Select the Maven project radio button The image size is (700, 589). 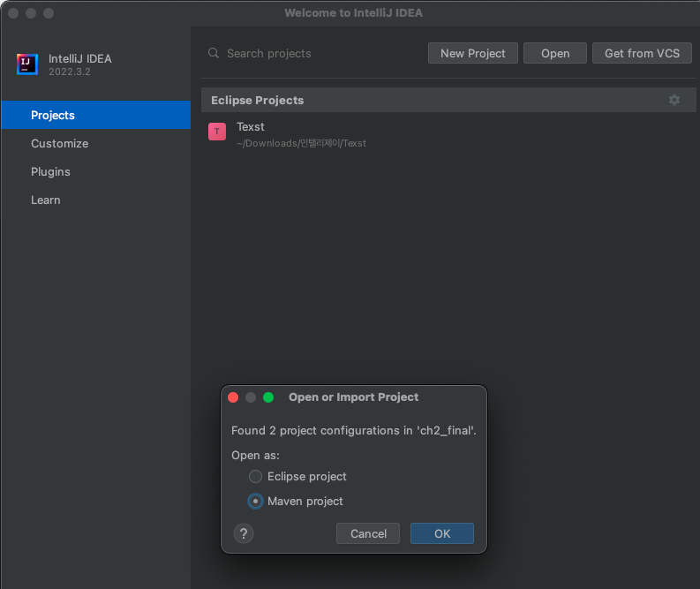pos(255,501)
